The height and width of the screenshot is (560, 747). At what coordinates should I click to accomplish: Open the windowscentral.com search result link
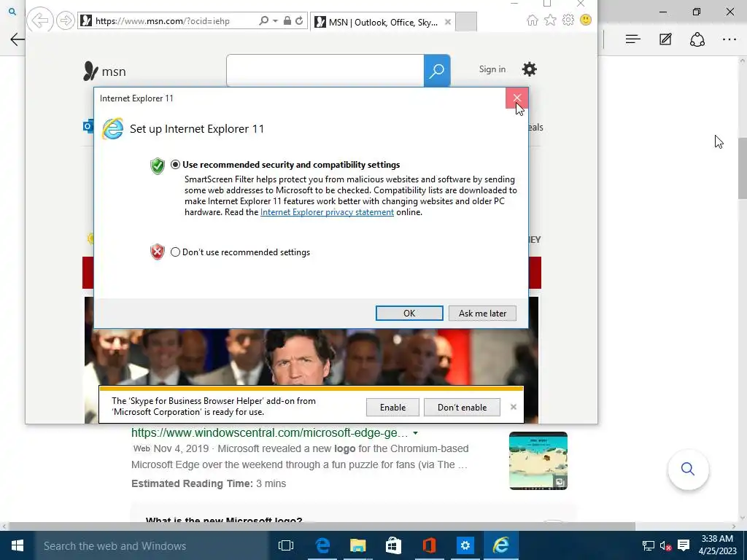point(270,433)
